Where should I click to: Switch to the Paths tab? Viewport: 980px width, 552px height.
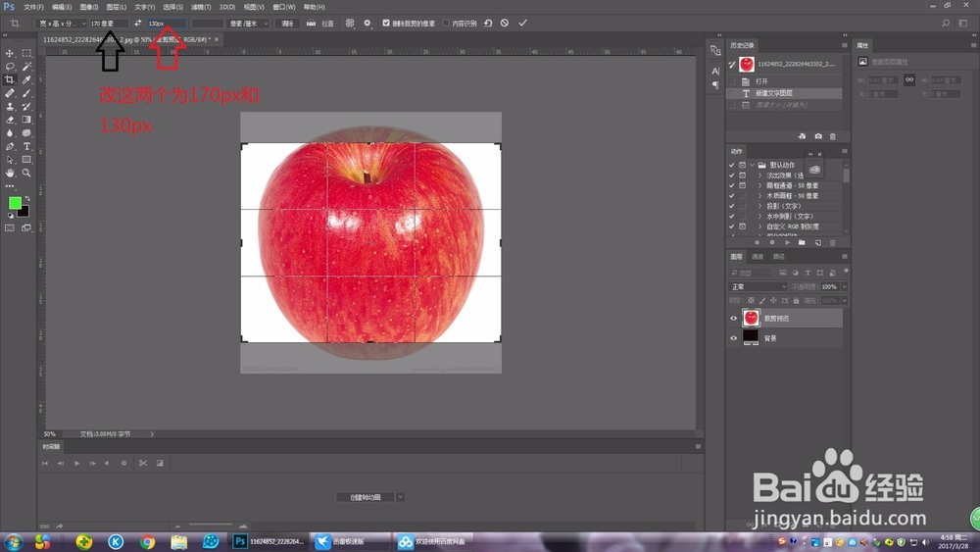[779, 256]
